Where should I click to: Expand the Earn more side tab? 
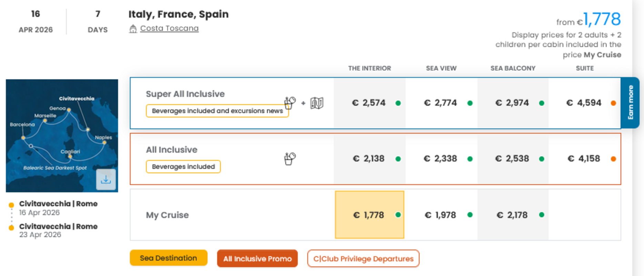tap(630, 102)
